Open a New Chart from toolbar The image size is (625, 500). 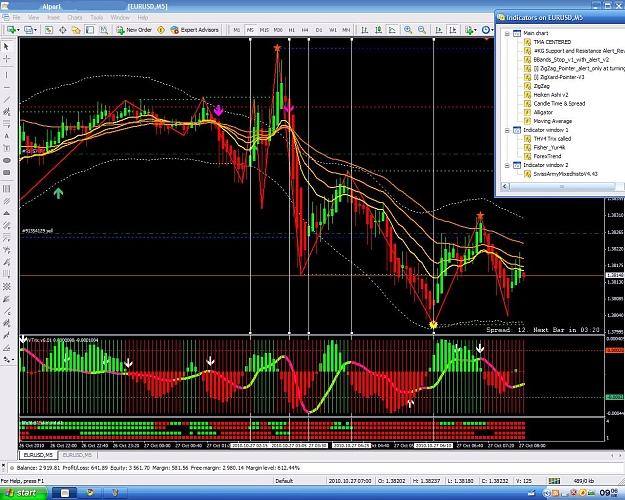[x=11, y=30]
